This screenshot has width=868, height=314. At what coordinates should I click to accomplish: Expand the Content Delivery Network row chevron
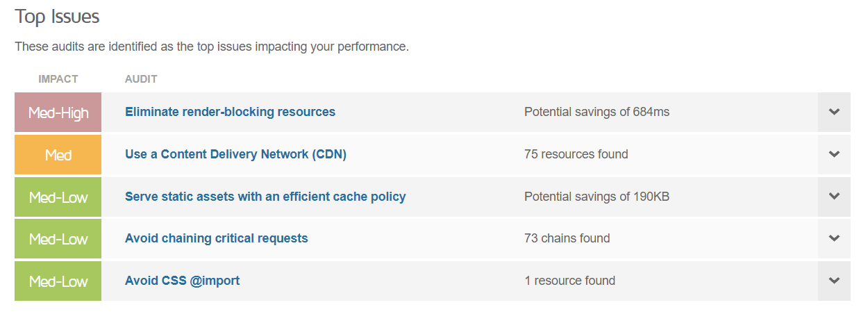coord(834,154)
